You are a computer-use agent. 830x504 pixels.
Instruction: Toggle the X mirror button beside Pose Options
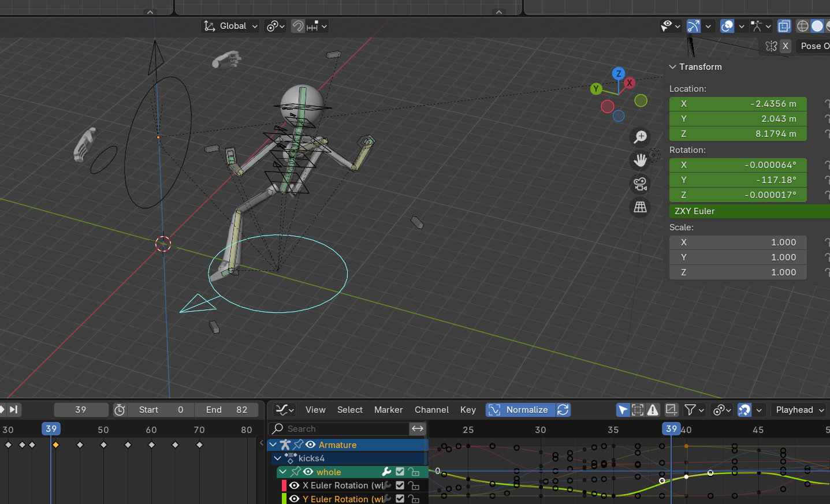tap(785, 46)
